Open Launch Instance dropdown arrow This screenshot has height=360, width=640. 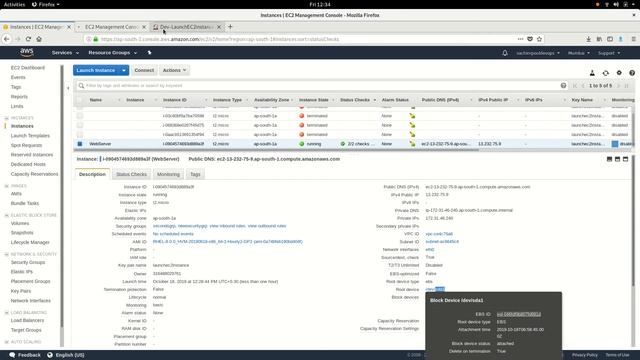point(124,70)
